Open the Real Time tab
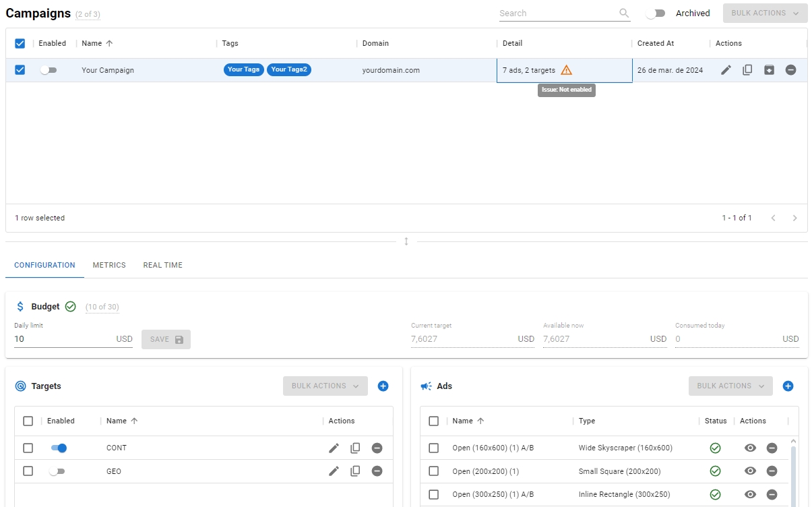This screenshot has width=812, height=507. 162,266
